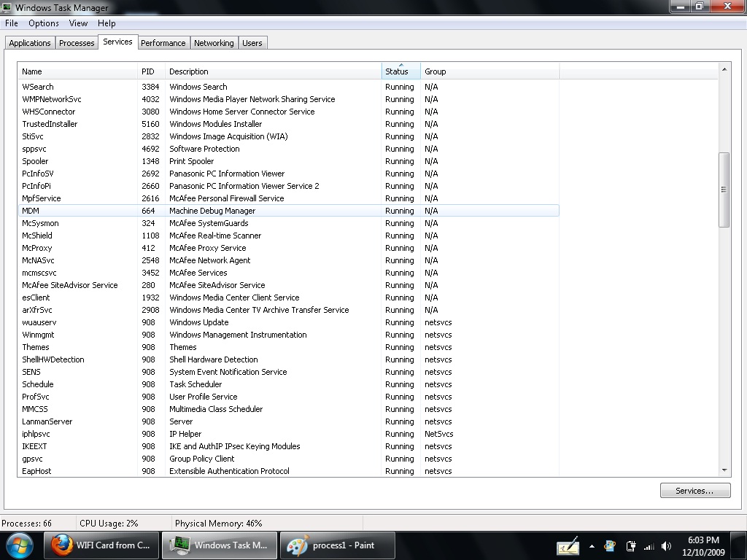
Task: Switch to the Performance tab
Action: pos(163,43)
